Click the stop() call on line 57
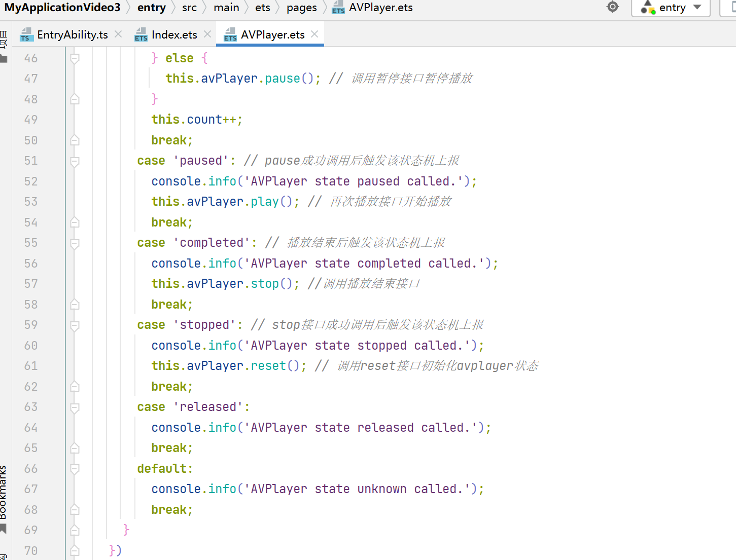 [x=272, y=284]
